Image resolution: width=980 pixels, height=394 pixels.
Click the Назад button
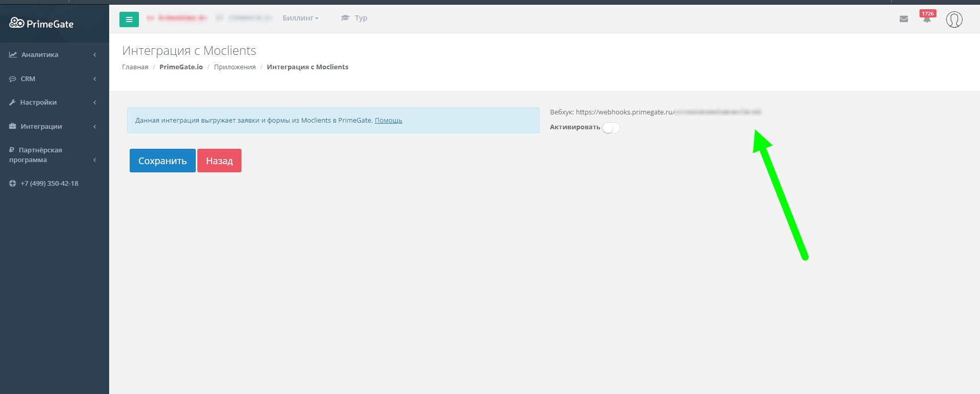(219, 161)
